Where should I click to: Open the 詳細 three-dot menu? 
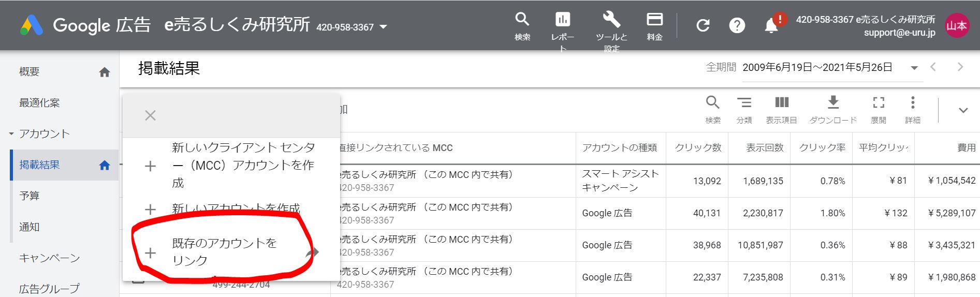click(913, 109)
